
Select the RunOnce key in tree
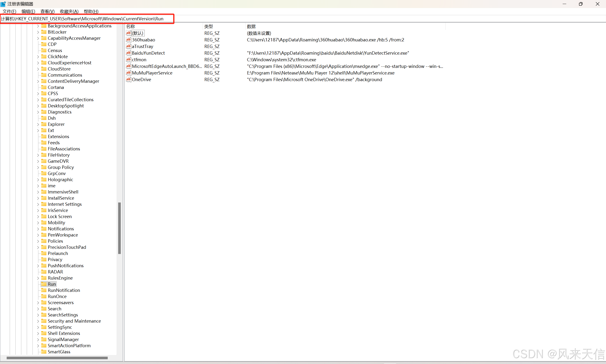(x=57, y=296)
